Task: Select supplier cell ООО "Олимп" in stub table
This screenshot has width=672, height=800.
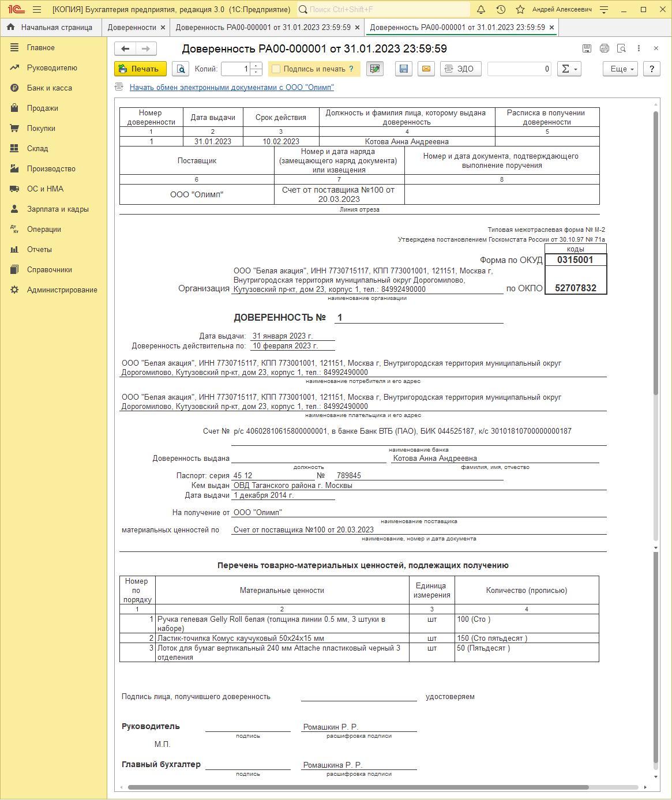Action: (x=197, y=194)
